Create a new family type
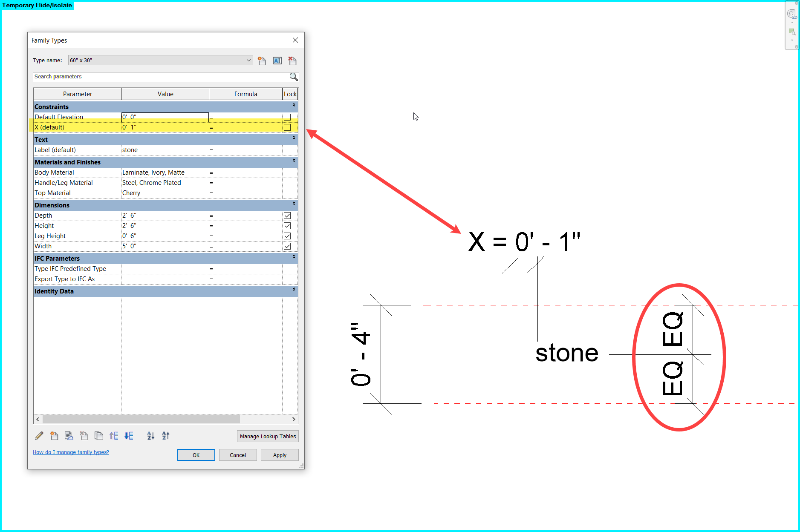 pyautogui.click(x=262, y=60)
